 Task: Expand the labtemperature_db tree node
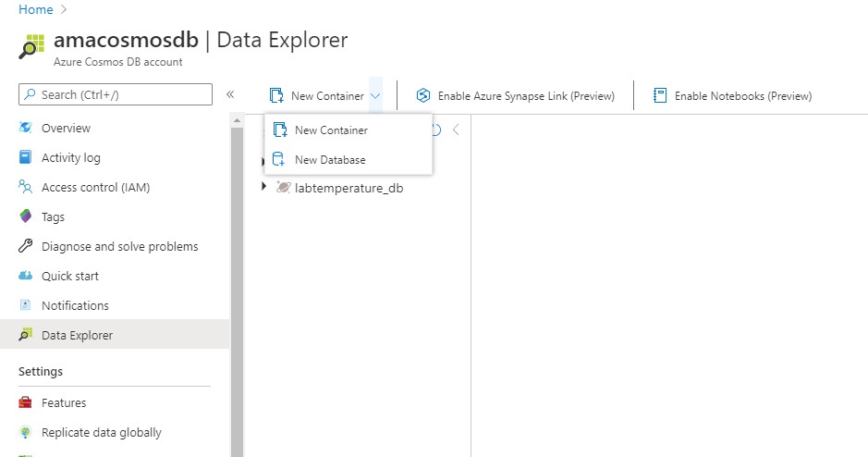pos(264,187)
